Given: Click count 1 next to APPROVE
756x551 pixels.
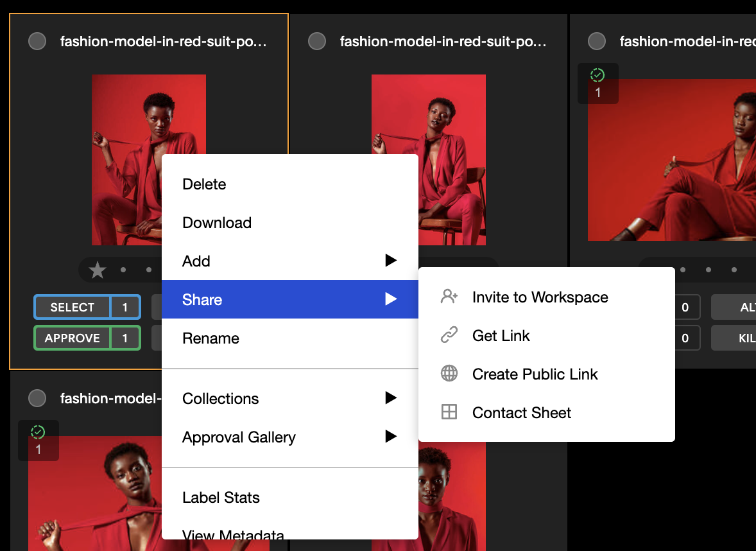Looking at the screenshot, I should coord(125,338).
